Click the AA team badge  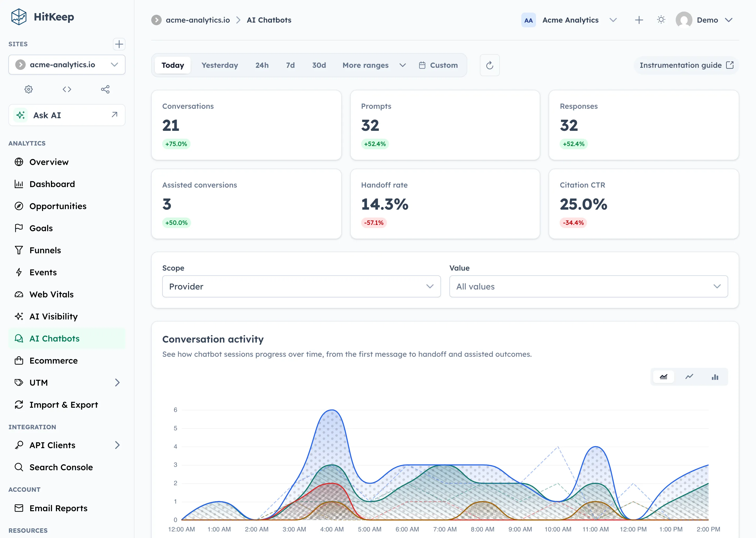point(528,20)
